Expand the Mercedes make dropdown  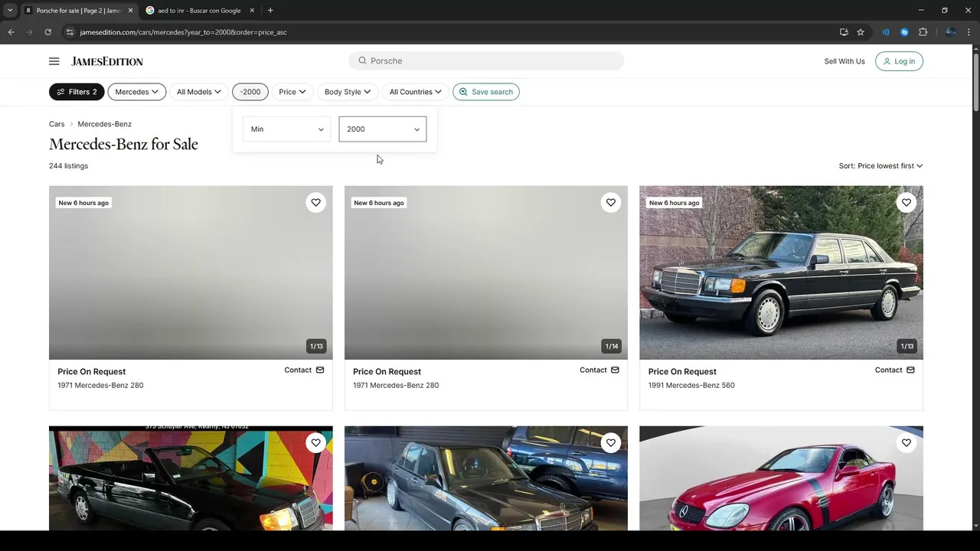pos(137,92)
